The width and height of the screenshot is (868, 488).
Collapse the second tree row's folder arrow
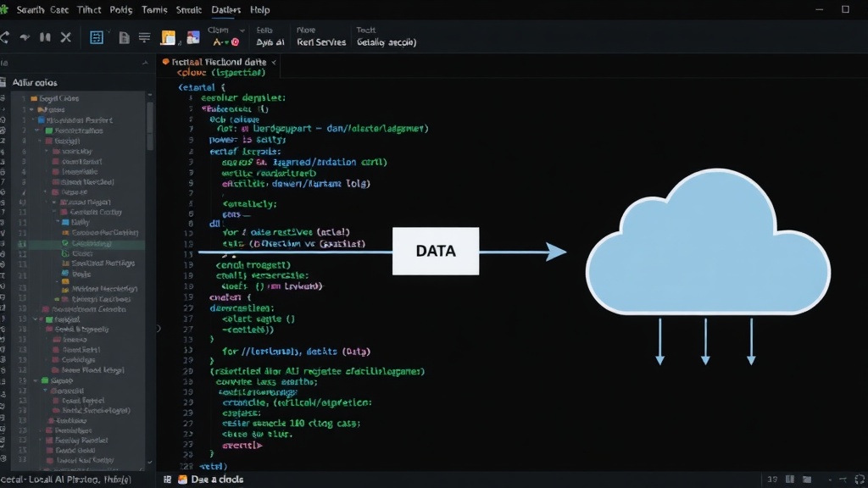click(x=31, y=109)
